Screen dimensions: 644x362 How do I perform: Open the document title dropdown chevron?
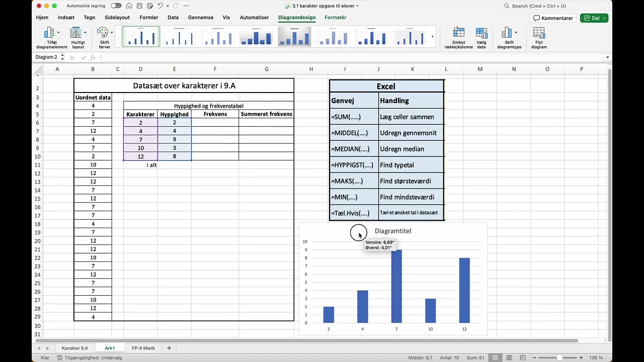pyautogui.click(x=357, y=6)
